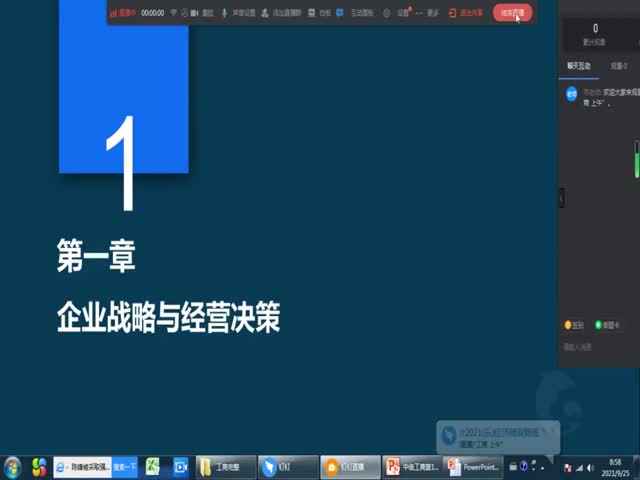
Task: Open the 工商完整 folder taskbar item
Action: pos(226,467)
